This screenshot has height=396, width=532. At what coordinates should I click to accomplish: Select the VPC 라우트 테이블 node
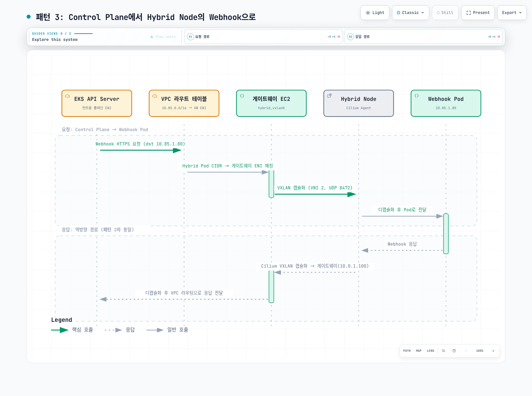184,103
